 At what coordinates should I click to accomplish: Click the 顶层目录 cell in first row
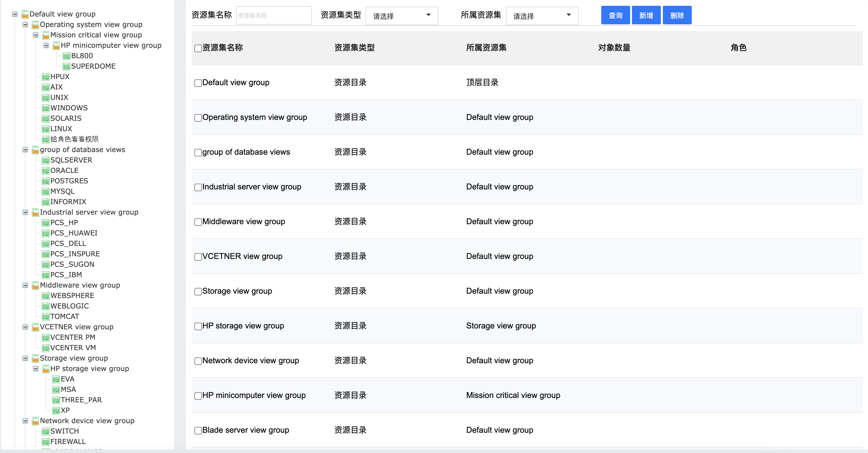click(x=482, y=83)
